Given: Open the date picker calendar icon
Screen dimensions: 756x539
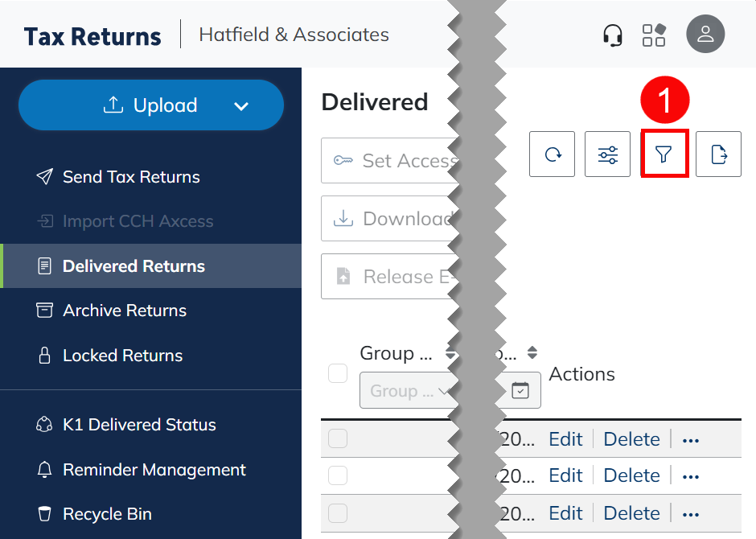Looking at the screenshot, I should pos(520,390).
